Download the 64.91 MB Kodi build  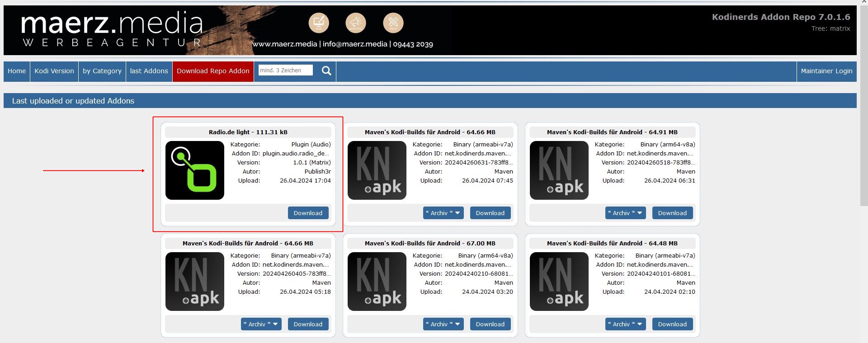click(672, 213)
